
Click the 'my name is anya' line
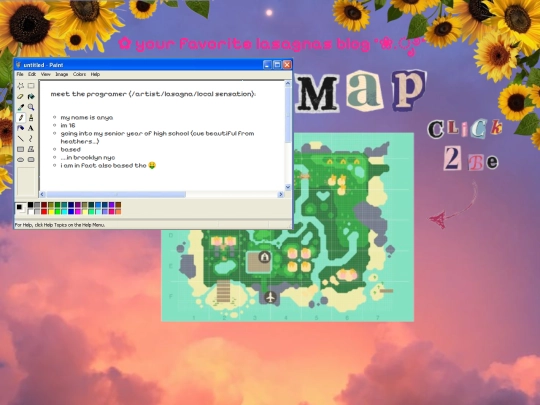coord(87,117)
